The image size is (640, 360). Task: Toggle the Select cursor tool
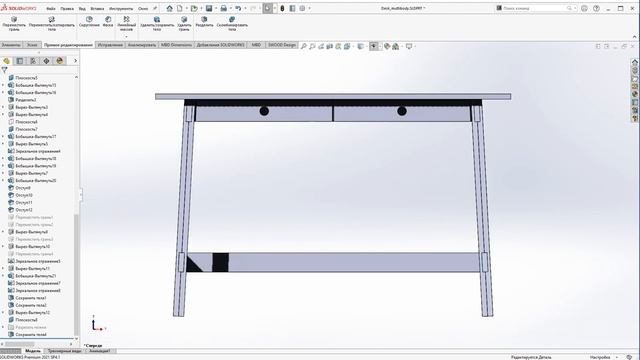tap(267, 8)
